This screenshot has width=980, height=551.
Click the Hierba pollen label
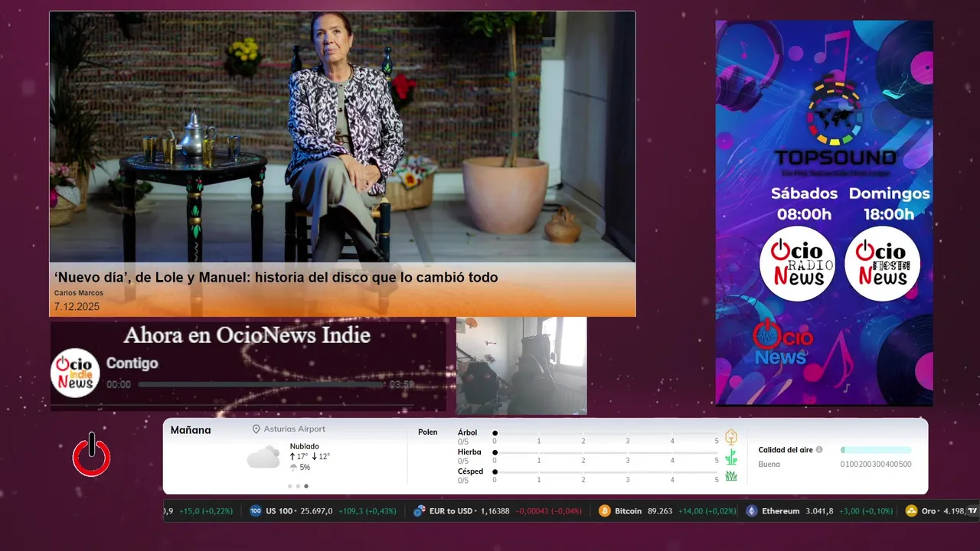coord(469,452)
